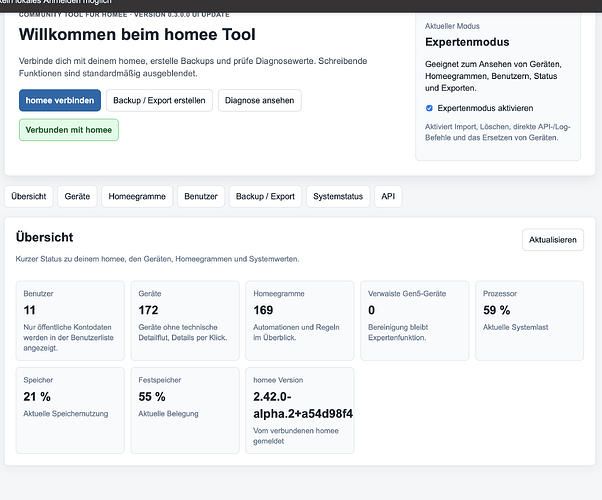Click the Festspeicher value 55 %

coord(152,397)
